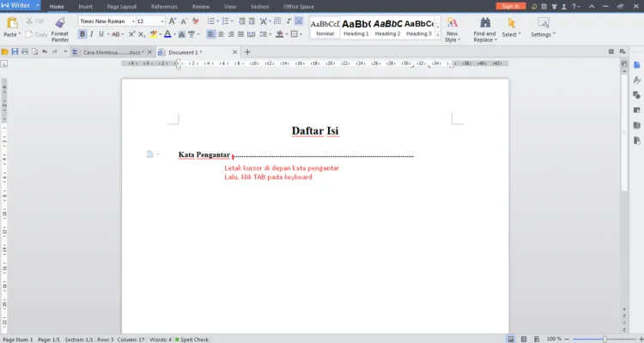The width and height of the screenshot is (644, 343).
Task: Click the save icon in quick toolbar
Action: coord(15,51)
